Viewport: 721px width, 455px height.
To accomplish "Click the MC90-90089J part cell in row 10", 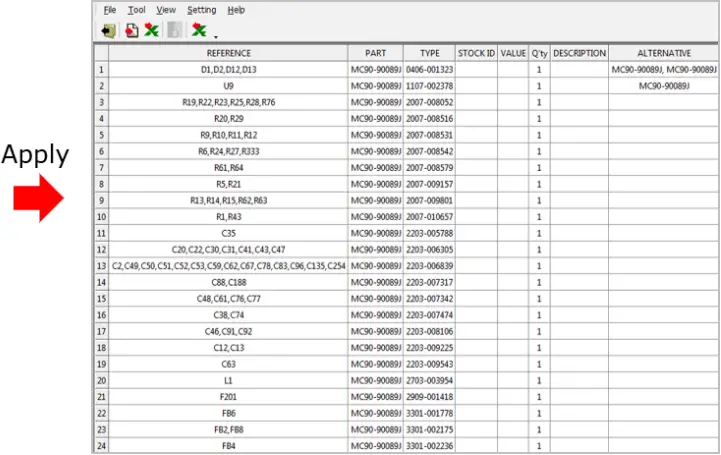I will coord(376,217).
